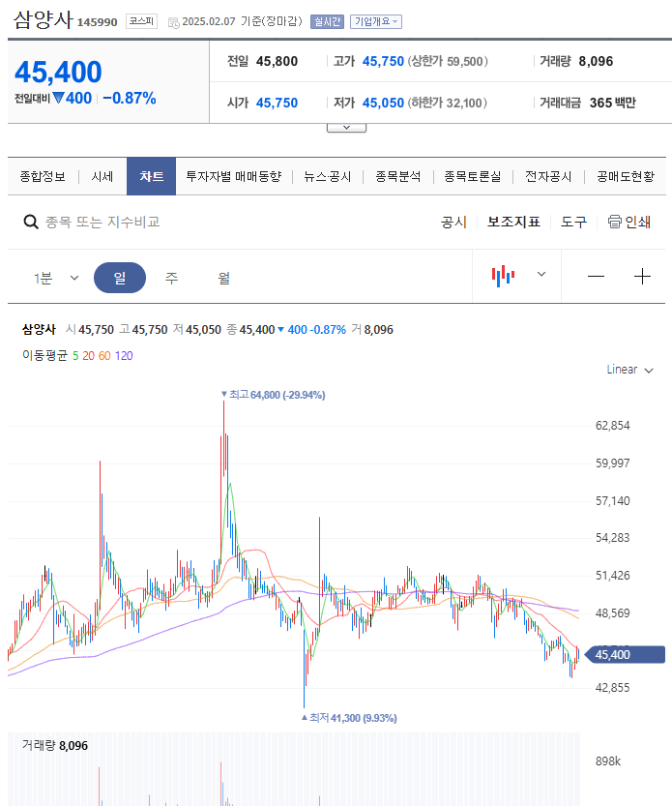This screenshot has width=672, height=806.
Task: Open the 종합정보 tab
Action: (x=43, y=177)
